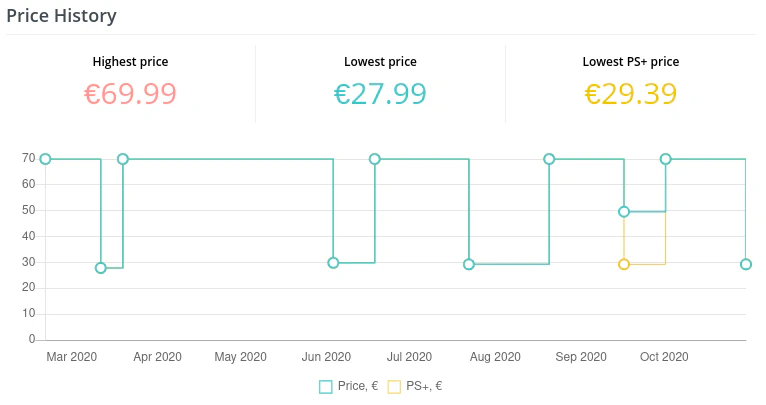
Task: Click the €27.99 lowest price value
Action: pyautogui.click(x=380, y=94)
